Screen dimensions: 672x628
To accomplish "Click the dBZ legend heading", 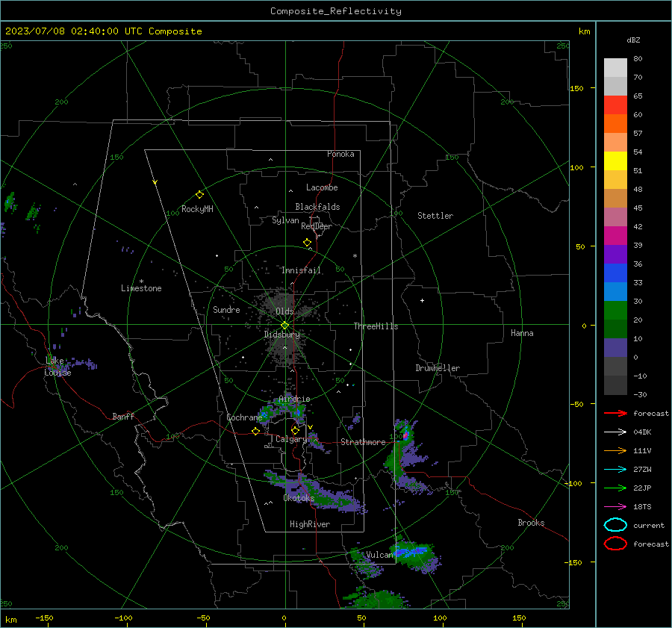I will (x=633, y=40).
